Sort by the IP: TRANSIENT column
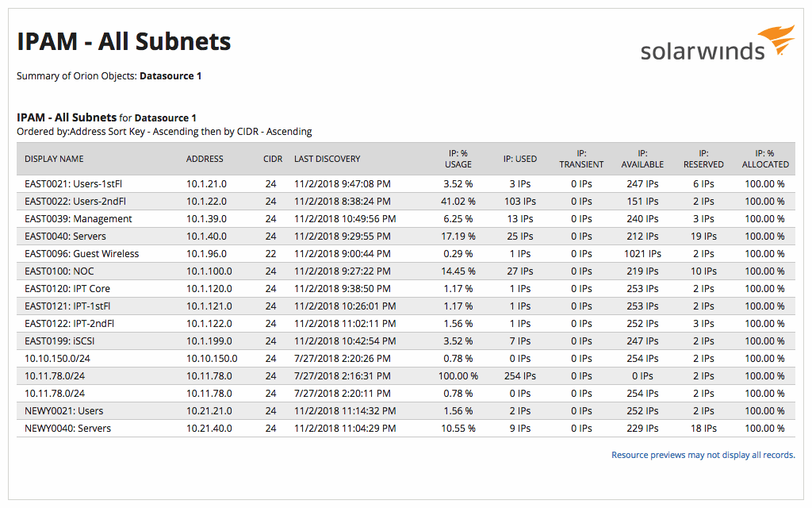This screenshot has height=508, width=812. [x=581, y=159]
